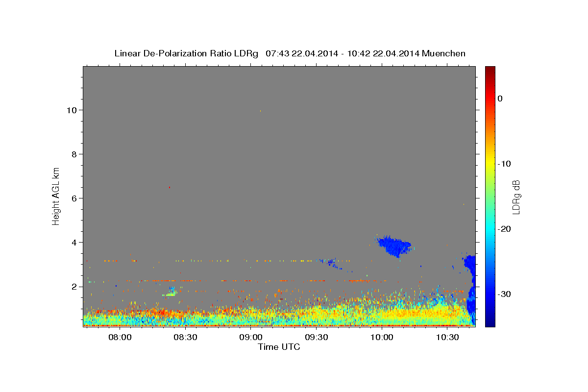Click the 'Height AGL km' axis label
The image size is (588, 392).
tap(56, 196)
